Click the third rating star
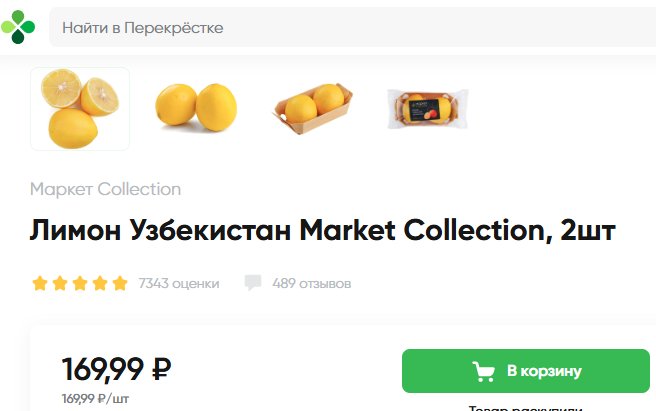 pos(80,283)
